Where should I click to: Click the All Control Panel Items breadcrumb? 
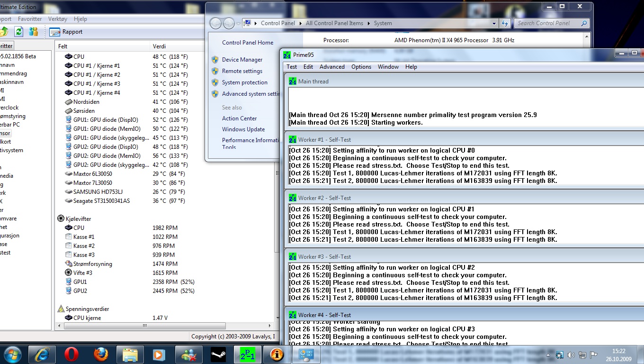(x=334, y=23)
